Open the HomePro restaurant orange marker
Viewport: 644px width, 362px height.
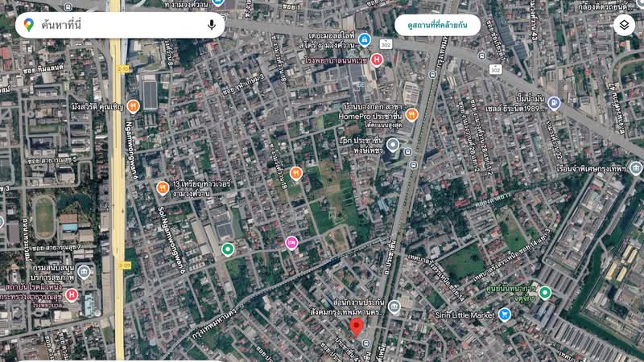[x=411, y=115]
